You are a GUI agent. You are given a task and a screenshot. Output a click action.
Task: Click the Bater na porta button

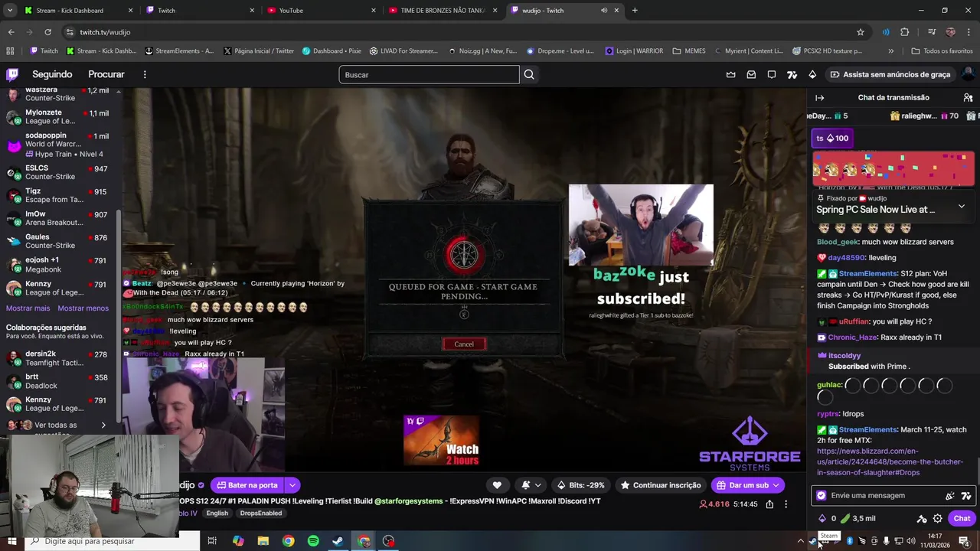[x=247, y=485]
